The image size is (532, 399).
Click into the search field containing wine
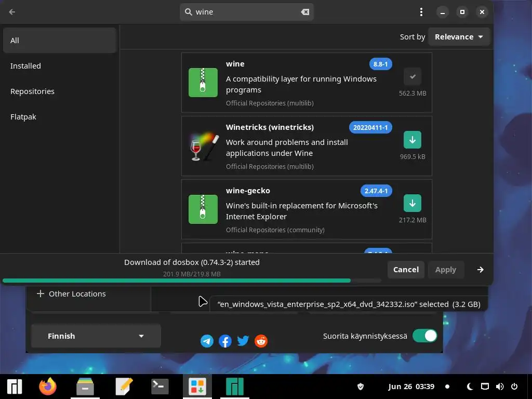click(247, 12)
